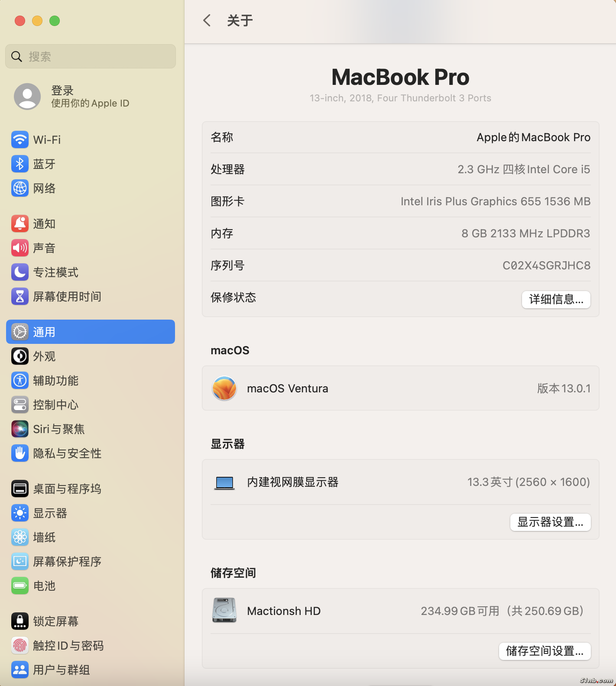Open the 储存空间设置... button
The image size is (616, 686).
tap(545, 651)
